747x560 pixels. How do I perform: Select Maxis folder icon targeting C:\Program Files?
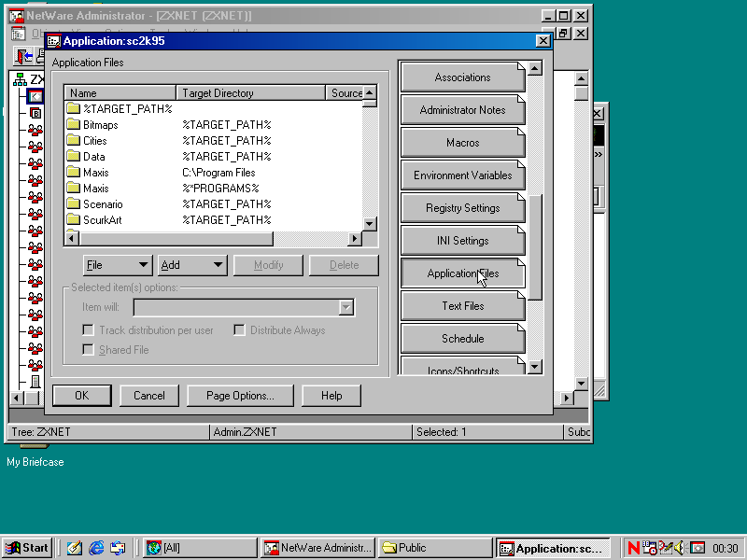point(74,173)
